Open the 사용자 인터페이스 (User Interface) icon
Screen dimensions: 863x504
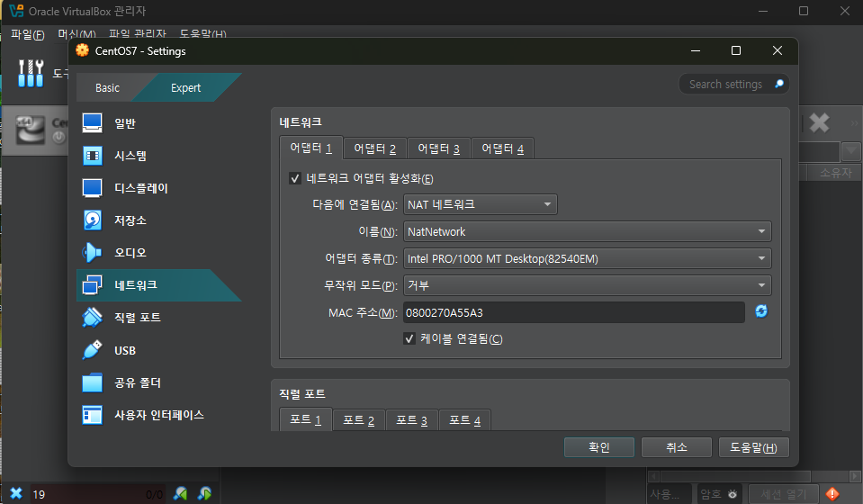[x=92, y=415]
